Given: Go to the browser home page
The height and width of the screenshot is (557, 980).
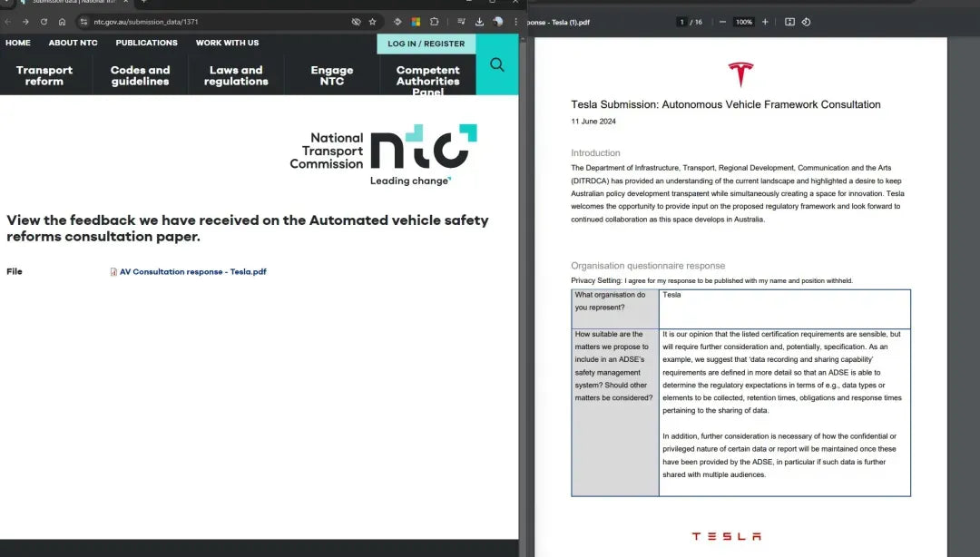Looking at the screenshot, I should [x=62, y=22].
